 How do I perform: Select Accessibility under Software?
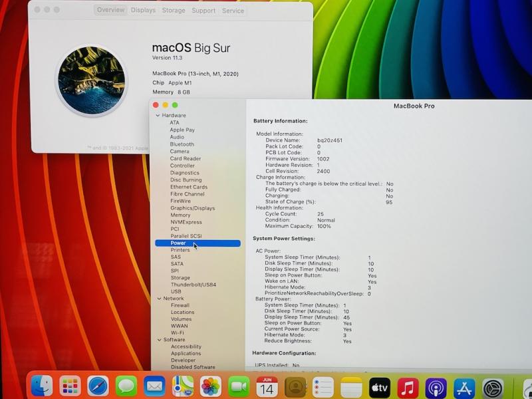point(186,346)
